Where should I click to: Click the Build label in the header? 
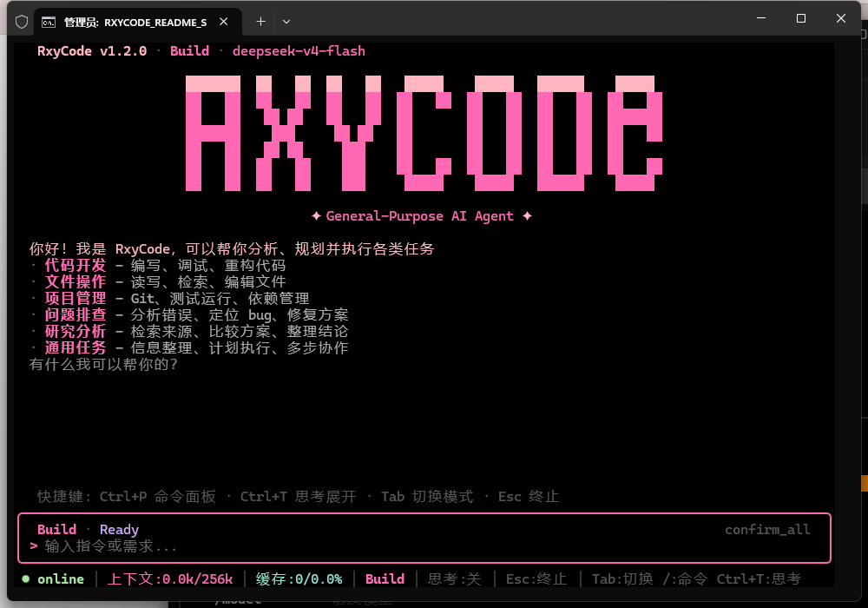(190, 51)
